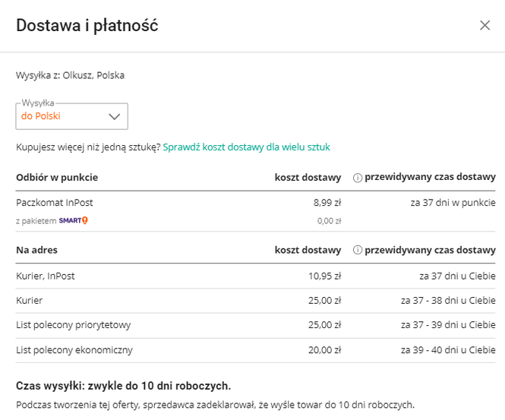Click info icon in Na adres header
Viewport: 505px width, 420px height.
(x=358, y=250)
